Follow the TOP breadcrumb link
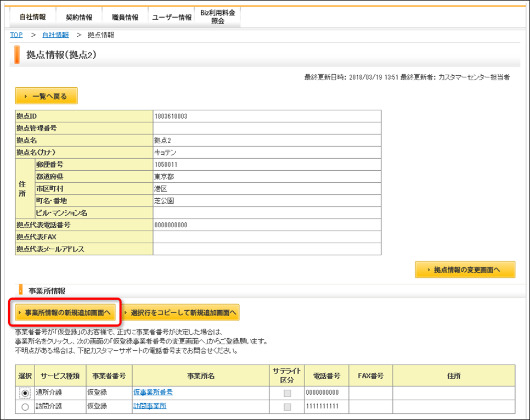The width and height of the screenshot is (530, 420). 16,35
